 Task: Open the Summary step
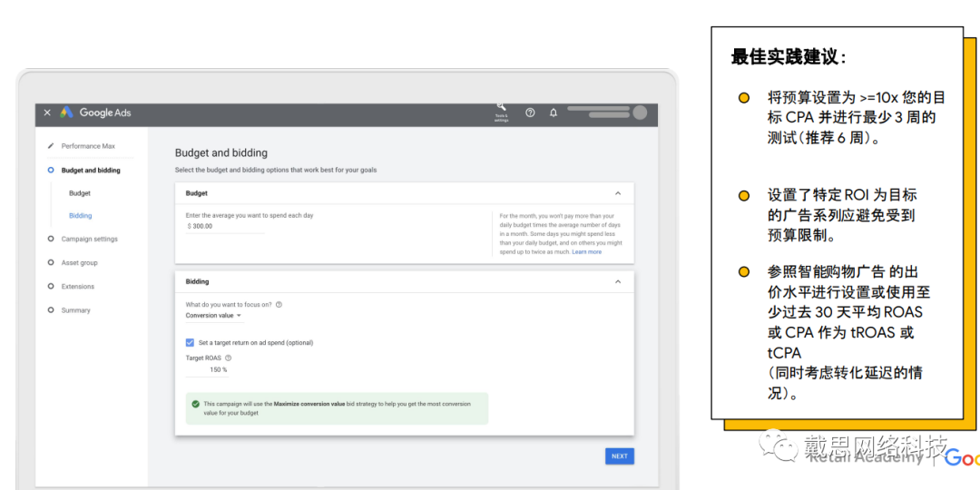[x=75, y=310]
